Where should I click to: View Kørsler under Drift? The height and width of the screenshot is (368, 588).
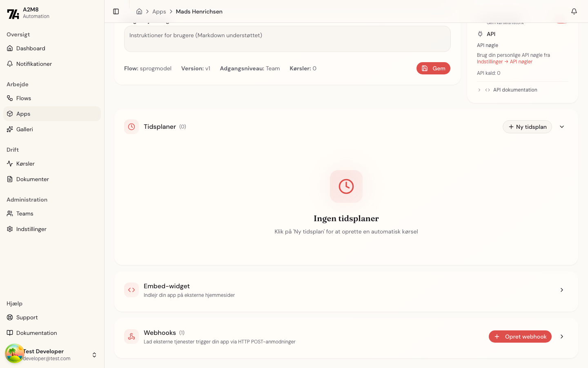click(25, 164)
